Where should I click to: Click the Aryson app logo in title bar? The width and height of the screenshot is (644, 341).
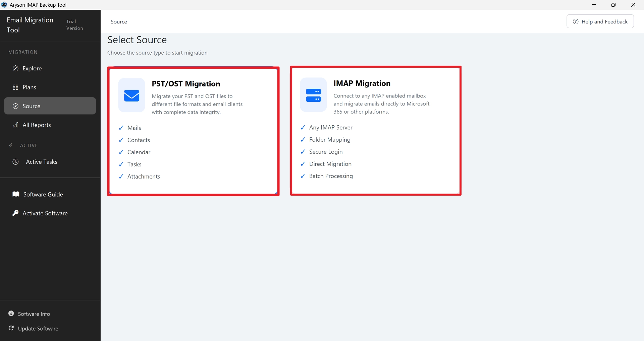click(x=4, y=5)
